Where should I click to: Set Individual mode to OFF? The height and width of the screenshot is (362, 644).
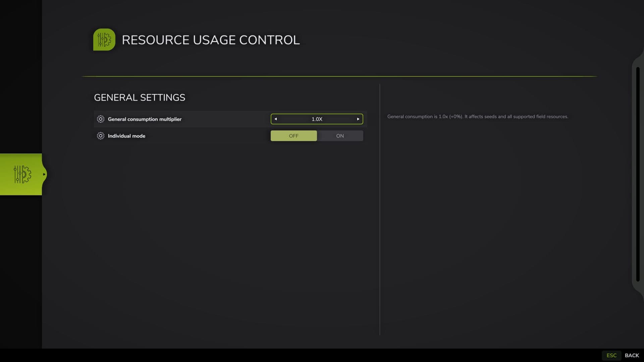click(x=294, y=136)
